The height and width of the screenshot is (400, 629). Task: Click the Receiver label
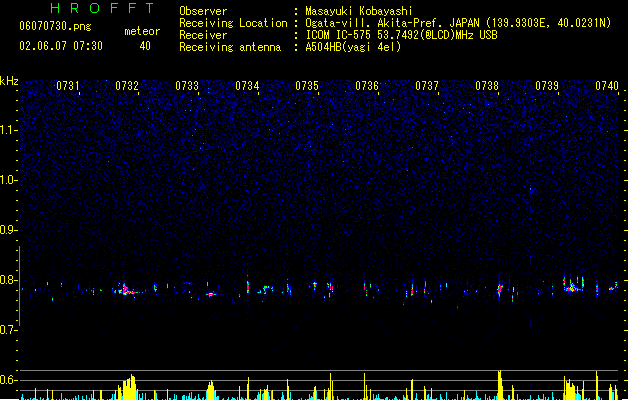coord(203,35)
